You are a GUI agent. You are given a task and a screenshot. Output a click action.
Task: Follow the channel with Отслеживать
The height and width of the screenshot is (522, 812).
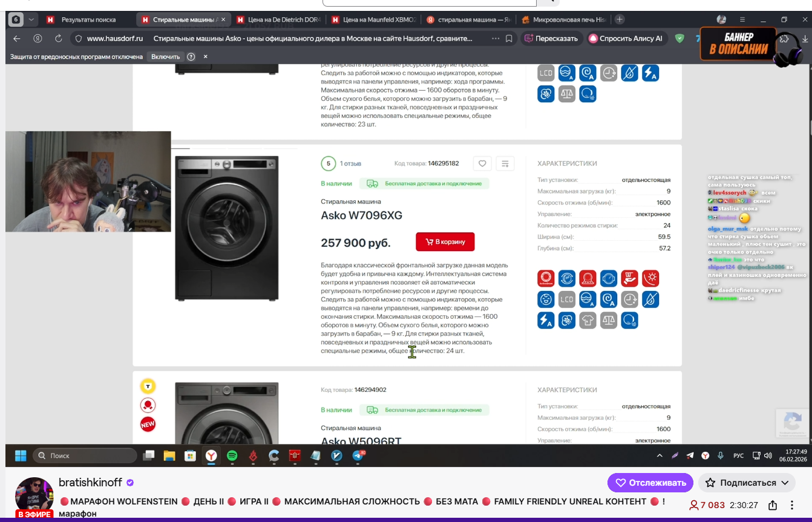tap(650, 483)
